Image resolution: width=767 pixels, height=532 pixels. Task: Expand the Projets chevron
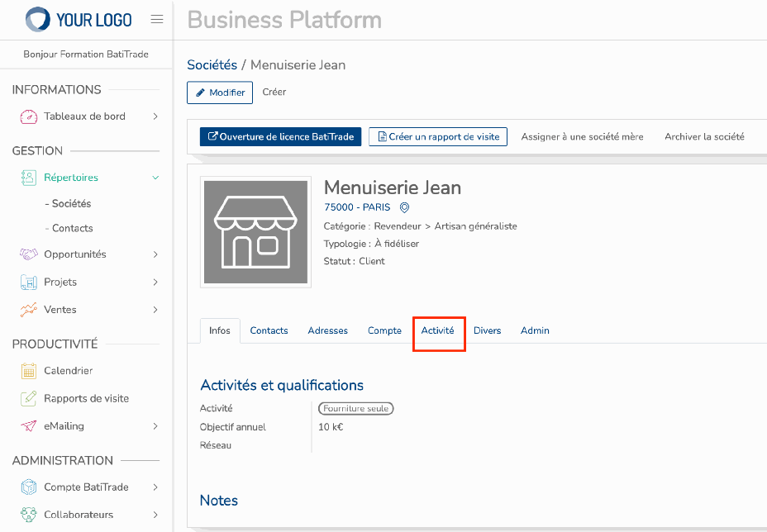[155, 283]
